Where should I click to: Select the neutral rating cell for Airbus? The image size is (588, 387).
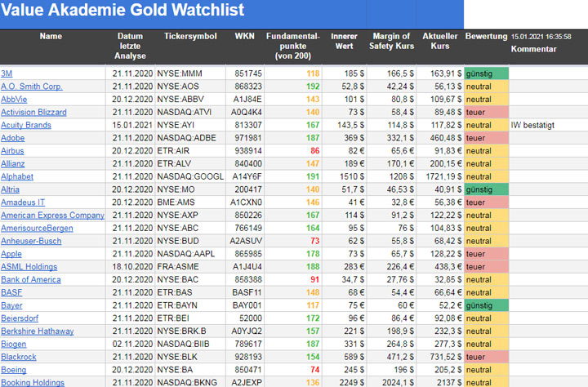tap(487, 151)
